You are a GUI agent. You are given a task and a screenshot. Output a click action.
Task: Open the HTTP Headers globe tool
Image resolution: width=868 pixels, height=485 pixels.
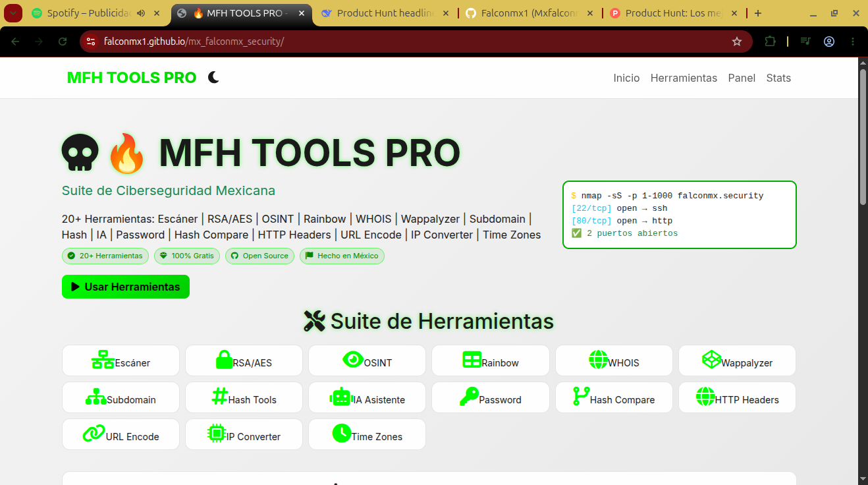[x=737, y=397]
